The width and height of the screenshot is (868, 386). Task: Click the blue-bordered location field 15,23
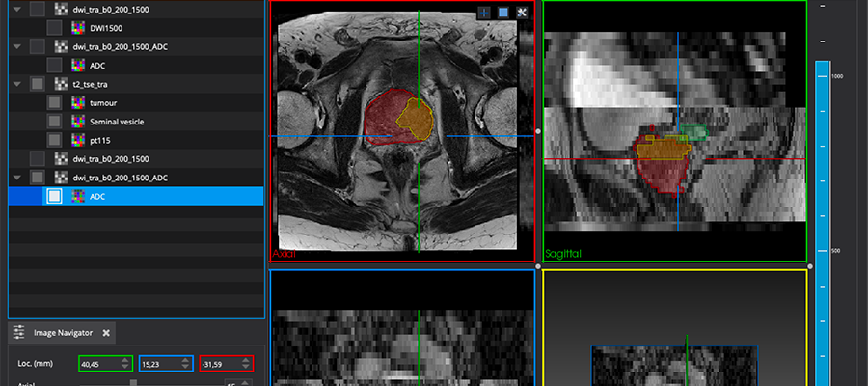pyautogui.click(x=166, y=363)
